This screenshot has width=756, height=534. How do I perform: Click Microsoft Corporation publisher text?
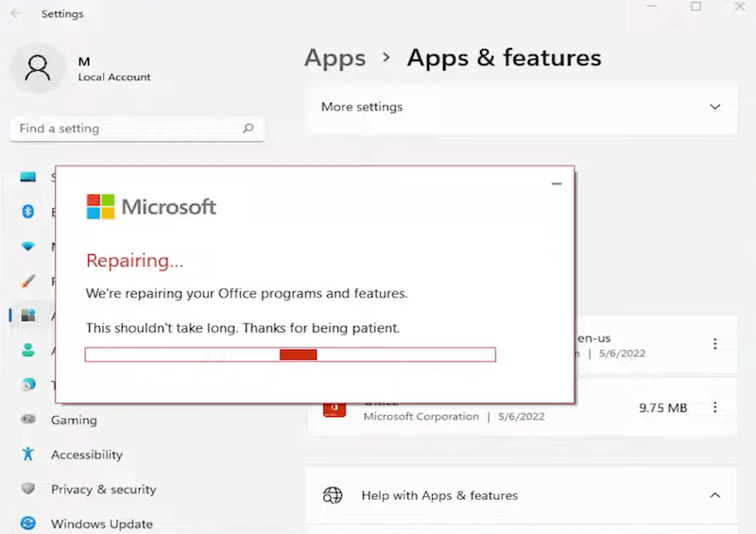coord(421,416)
